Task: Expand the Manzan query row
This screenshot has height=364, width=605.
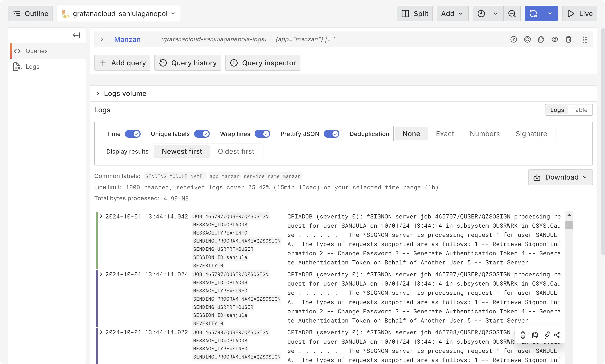Action: [x=102, y=39]
